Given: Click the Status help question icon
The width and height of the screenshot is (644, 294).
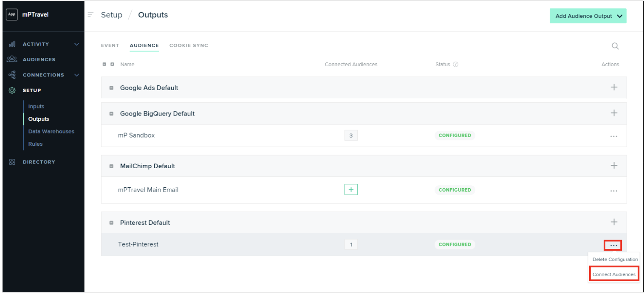Looking at the screenshot, I should (x=455, y=65).
